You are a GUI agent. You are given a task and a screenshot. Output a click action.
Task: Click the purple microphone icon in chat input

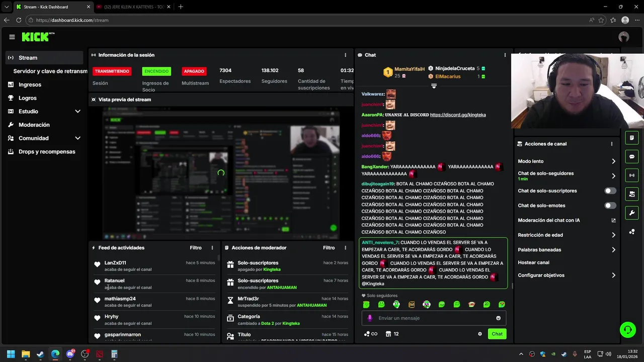click(370, 318)
